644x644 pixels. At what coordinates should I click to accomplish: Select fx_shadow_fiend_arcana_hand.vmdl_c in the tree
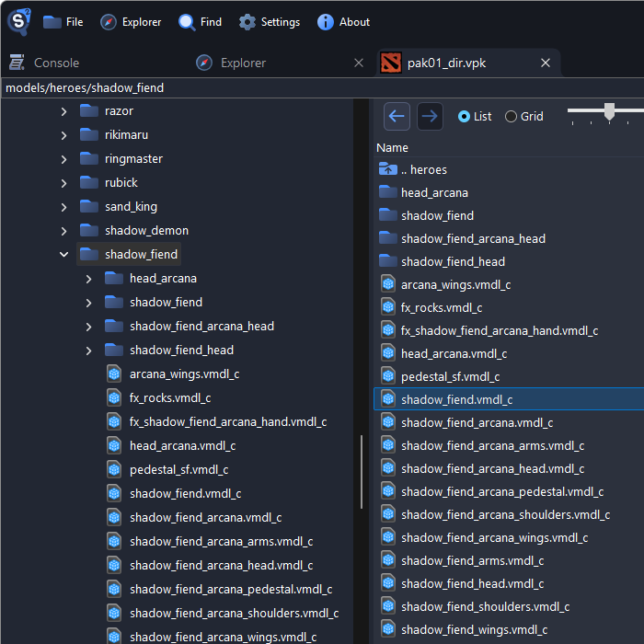pyautogui.click(x=228, y=421)
